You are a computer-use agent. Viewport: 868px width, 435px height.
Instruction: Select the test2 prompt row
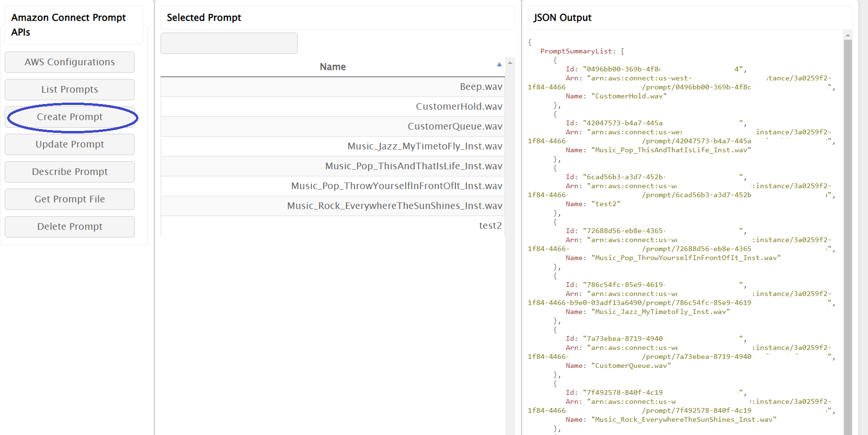[333, 226]
